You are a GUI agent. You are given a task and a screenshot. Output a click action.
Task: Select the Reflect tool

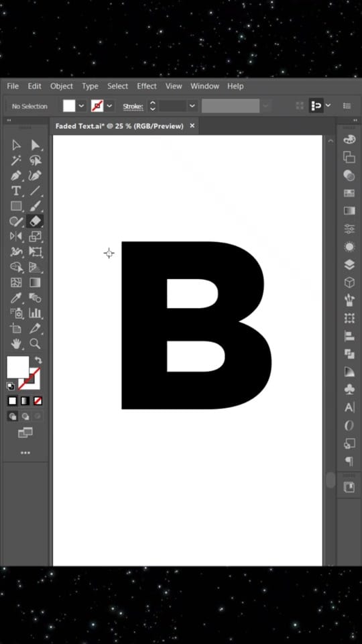tap(16, 237)
